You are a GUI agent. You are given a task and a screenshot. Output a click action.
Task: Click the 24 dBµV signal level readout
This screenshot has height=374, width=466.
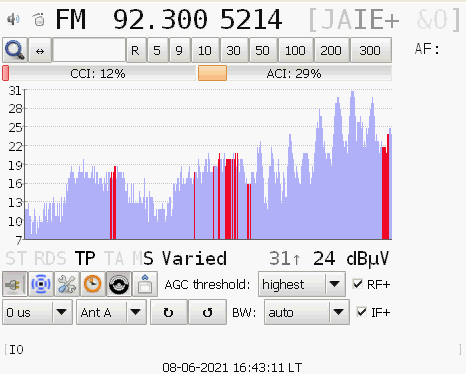click(351, 259)
